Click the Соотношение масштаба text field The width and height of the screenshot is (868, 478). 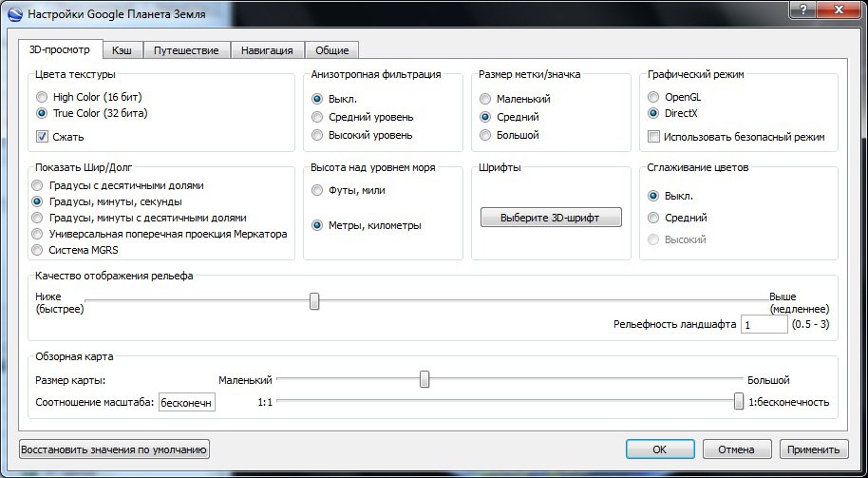tap(187, 403)
